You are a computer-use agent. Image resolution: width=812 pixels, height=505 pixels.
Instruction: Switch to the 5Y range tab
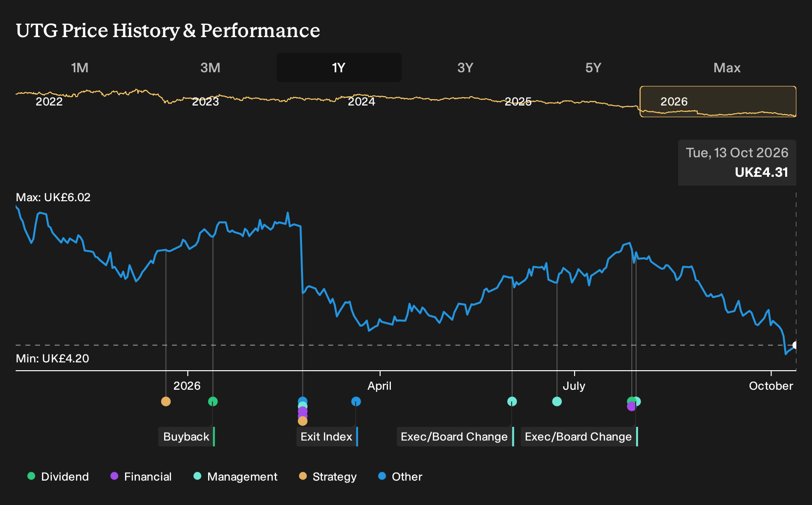pos(593,67)
